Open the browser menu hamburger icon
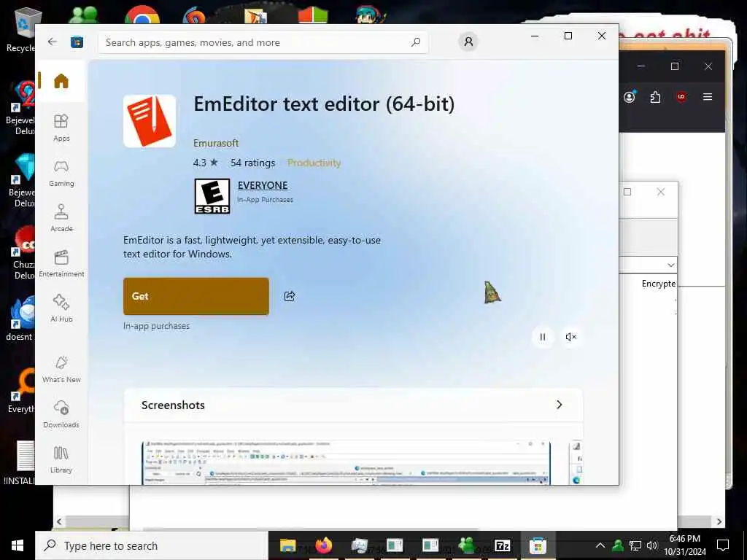The width and height of the screenshot is (747, 560). 708,97
